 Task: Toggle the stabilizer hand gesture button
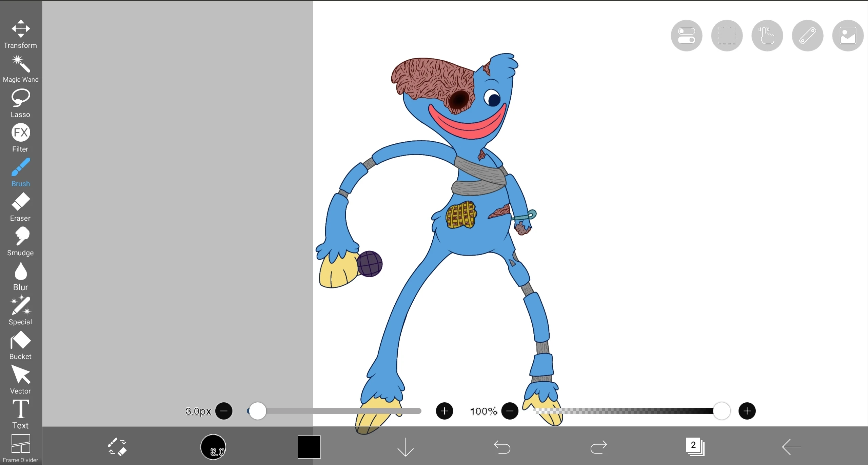767,36
